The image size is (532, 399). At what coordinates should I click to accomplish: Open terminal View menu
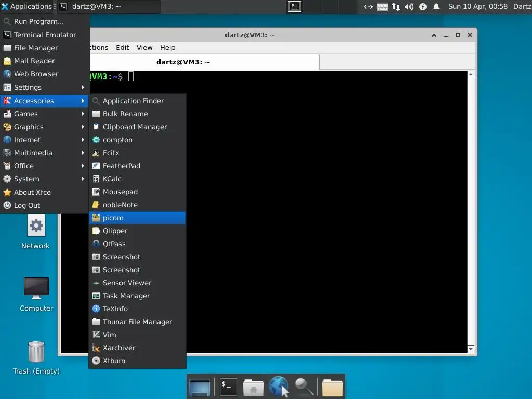(144, 47)
